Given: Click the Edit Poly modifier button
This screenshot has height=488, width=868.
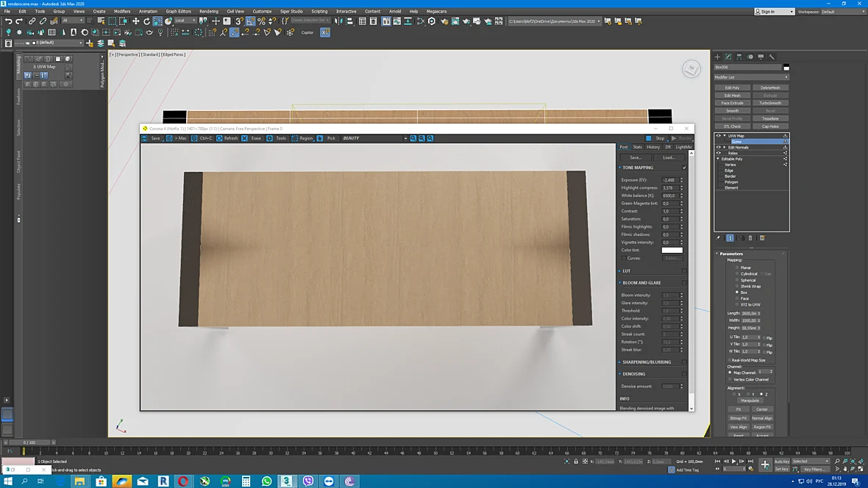Looking at the screenshot, I should [x=733, y=87].
